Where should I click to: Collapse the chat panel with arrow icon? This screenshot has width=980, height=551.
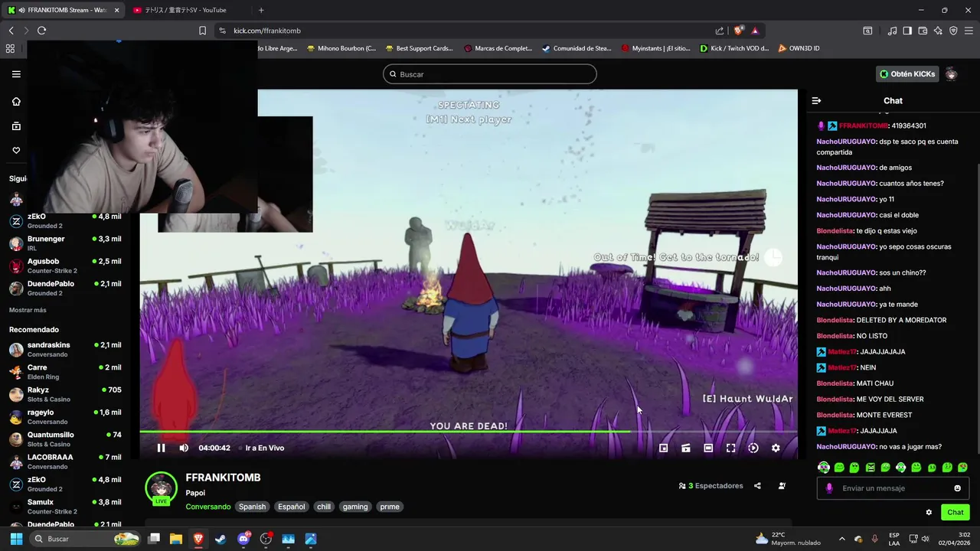point(816,100)
